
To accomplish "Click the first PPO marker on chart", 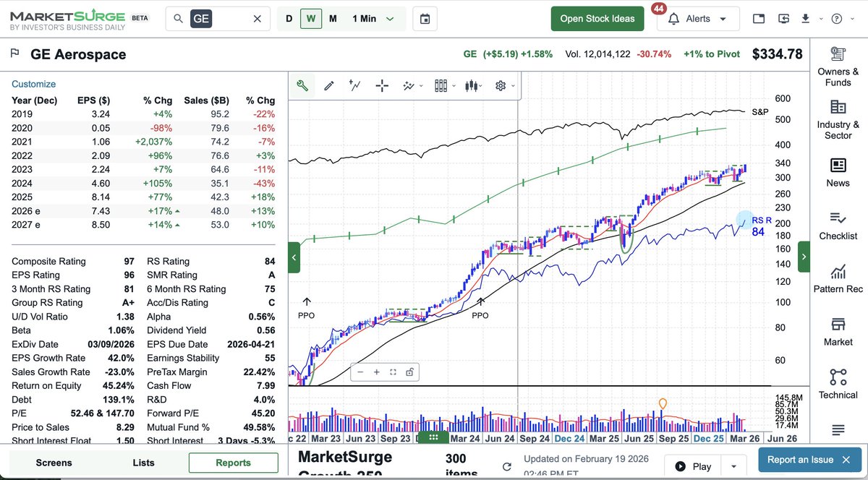I will tap(307, 308).
